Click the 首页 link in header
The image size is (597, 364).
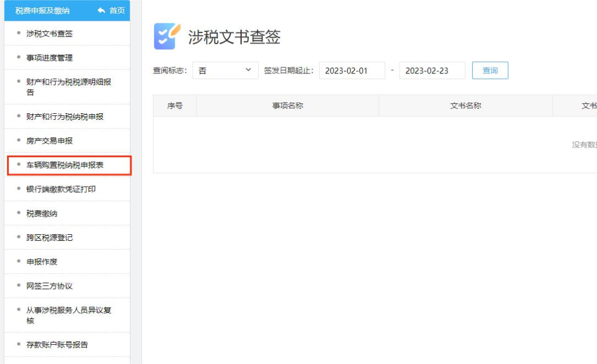(117, 10)
